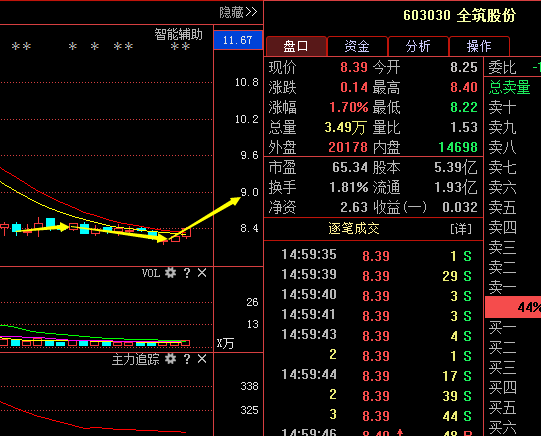The width and height of the screenshot is (541, 436).
Task: Select the 14:59:44 8.39 trade row
Action: 376,375
